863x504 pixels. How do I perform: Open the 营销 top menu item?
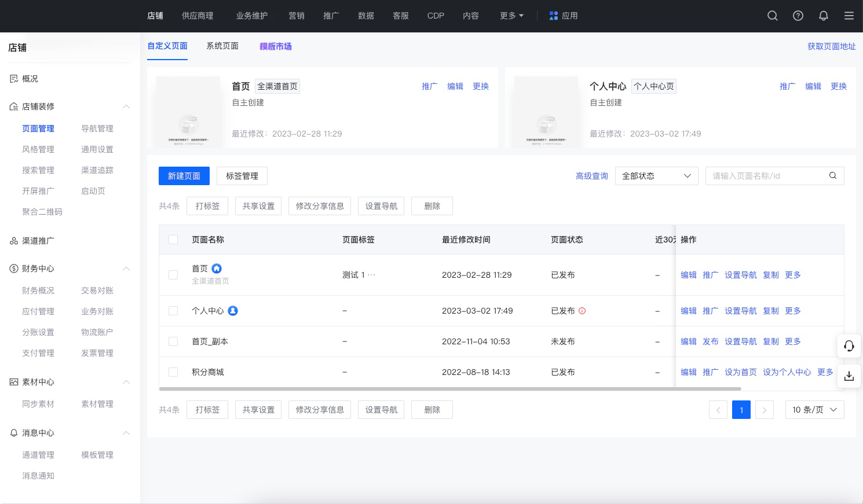click(x=297, y=16)
